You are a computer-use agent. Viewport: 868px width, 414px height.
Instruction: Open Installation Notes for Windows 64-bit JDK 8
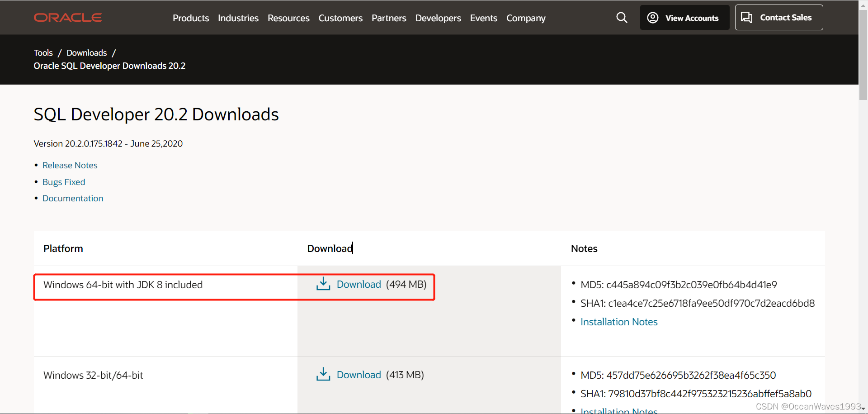[x=619, y=322]
